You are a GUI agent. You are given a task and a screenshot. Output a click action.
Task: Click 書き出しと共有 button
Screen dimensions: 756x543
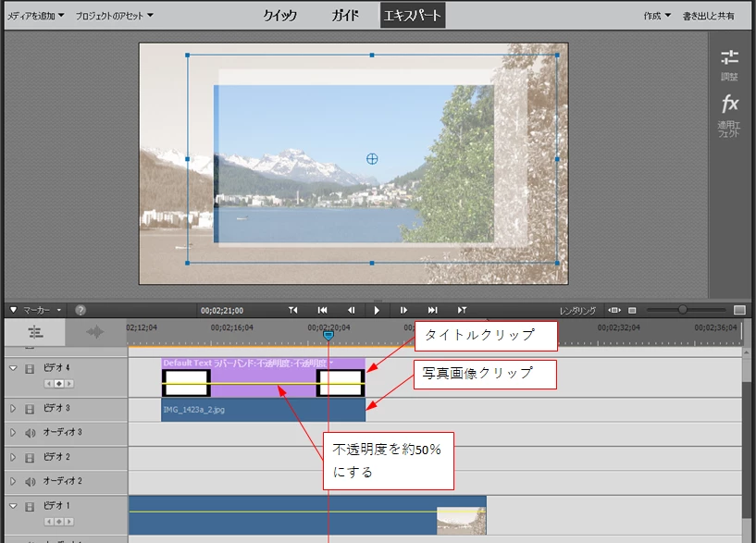click(x=708, y=16)
